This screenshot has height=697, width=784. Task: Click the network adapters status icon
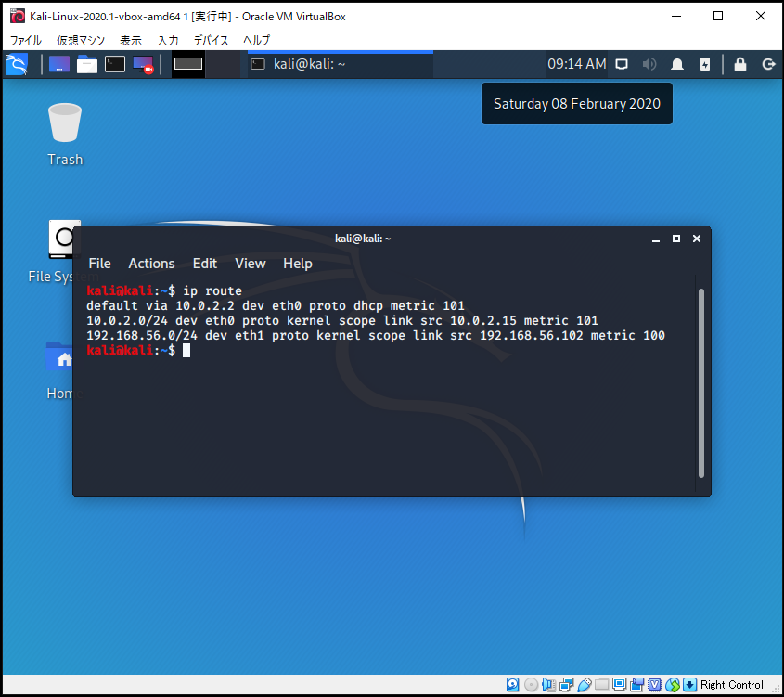click(x=567, y=685)
